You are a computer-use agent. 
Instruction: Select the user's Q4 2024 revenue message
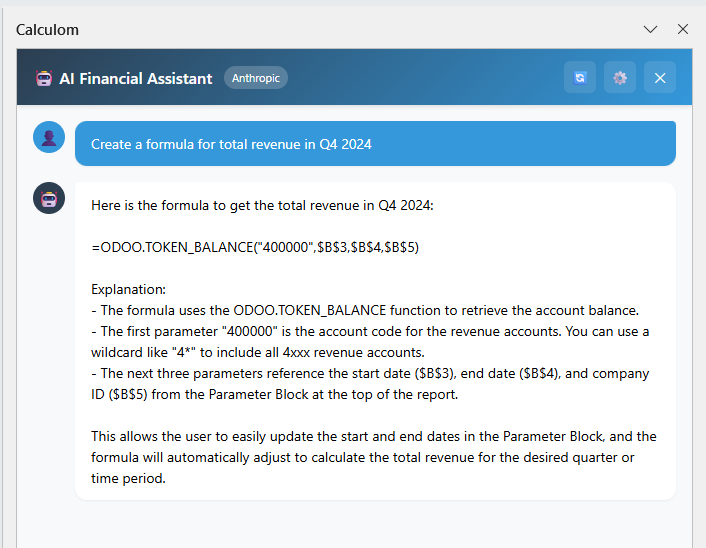coord(231,144)
